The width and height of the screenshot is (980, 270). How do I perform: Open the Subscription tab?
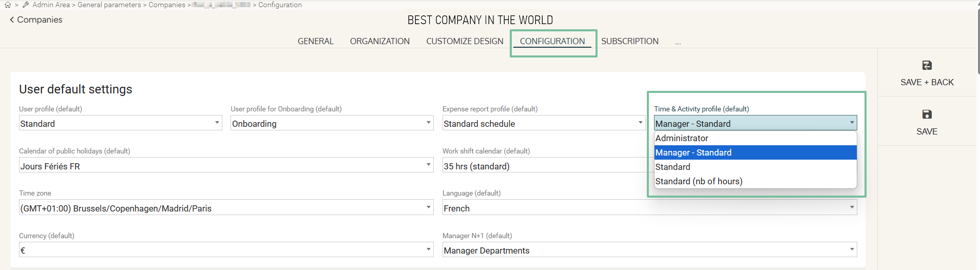[x=630, y=41]
